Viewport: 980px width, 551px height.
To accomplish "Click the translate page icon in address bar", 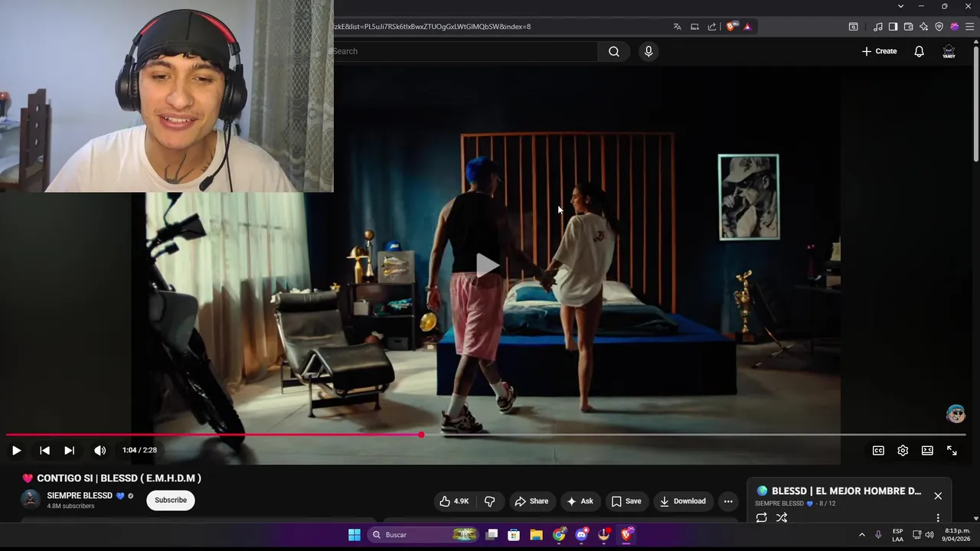I will [x=677, y=27].
